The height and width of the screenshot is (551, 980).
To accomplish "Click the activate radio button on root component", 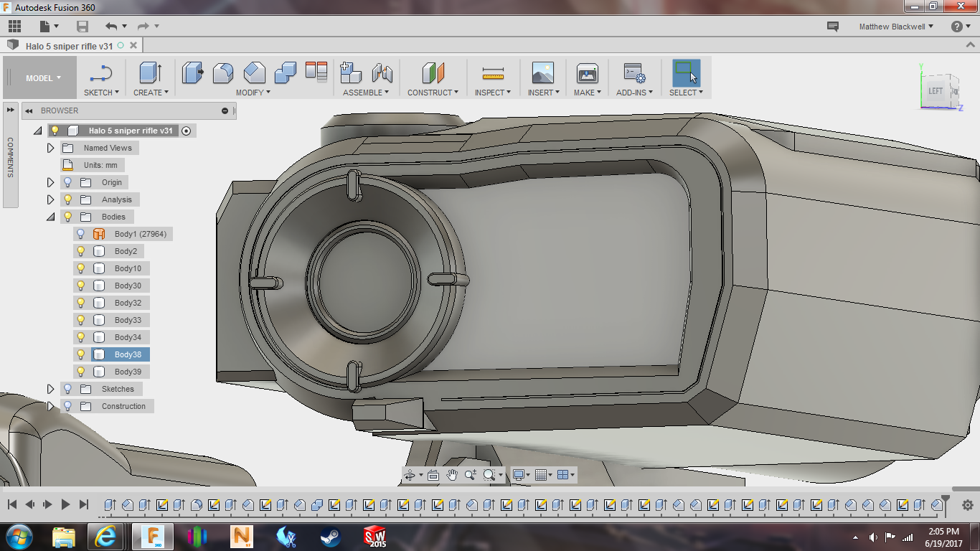I will tap(187, 131).
